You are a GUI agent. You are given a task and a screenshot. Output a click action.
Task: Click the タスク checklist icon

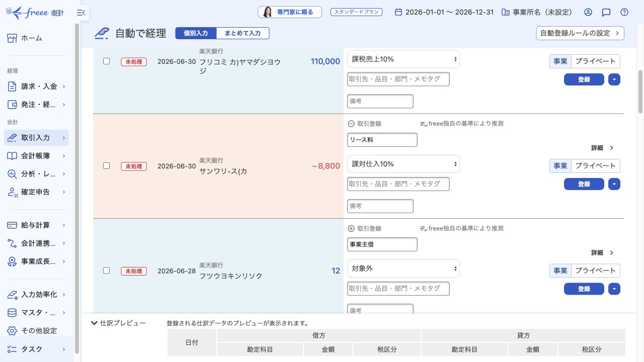click(13, 349)
